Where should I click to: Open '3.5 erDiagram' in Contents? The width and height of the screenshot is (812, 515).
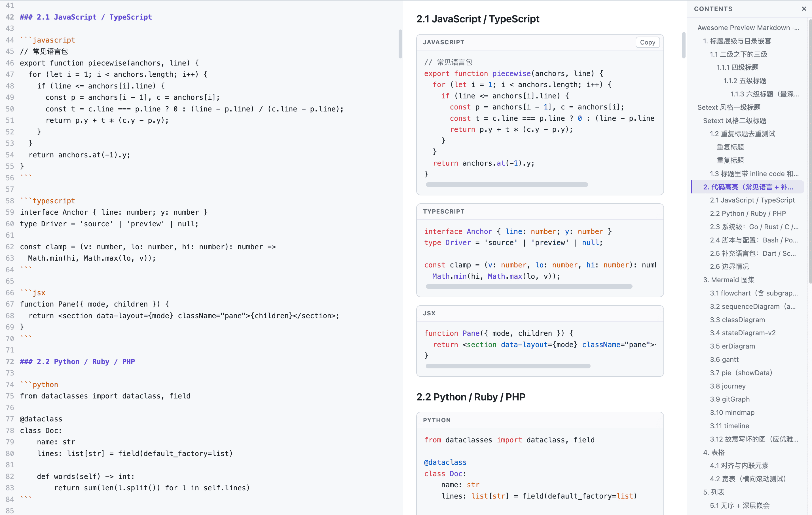click(732, 346)
